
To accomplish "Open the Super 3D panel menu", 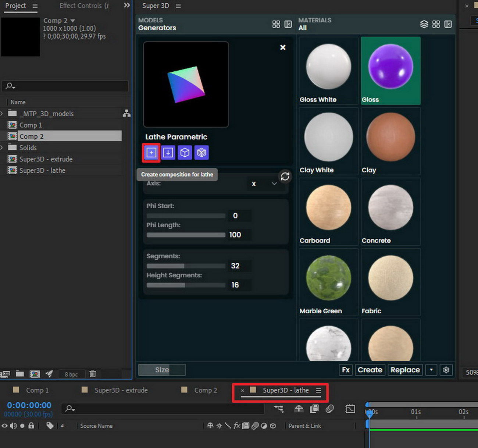I will coord(178,6).
